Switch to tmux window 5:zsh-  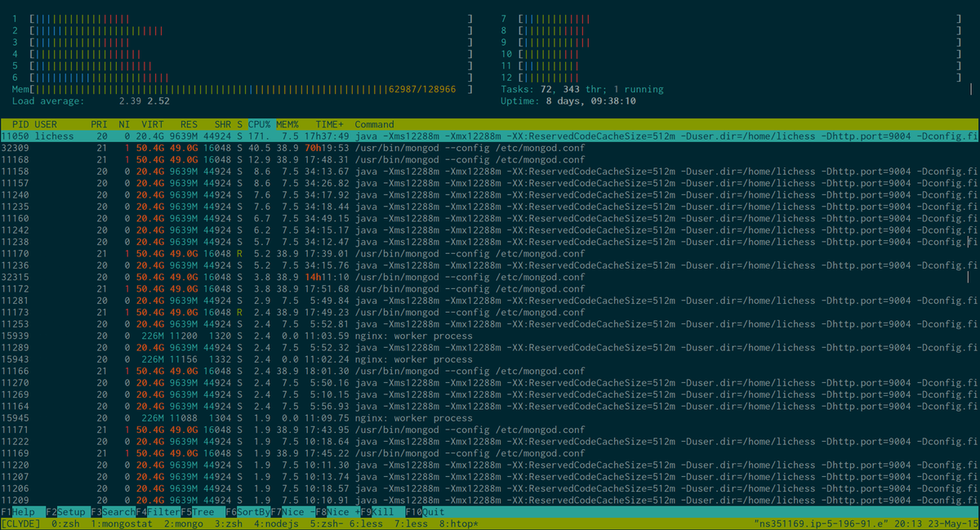pyautogui.click(x=327, y=523)
